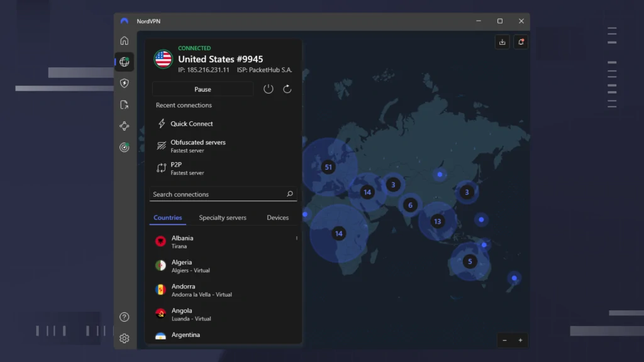
Task: Open the Home panel from the sidebar
Action: pyautogui.click(x=124, y=40)
